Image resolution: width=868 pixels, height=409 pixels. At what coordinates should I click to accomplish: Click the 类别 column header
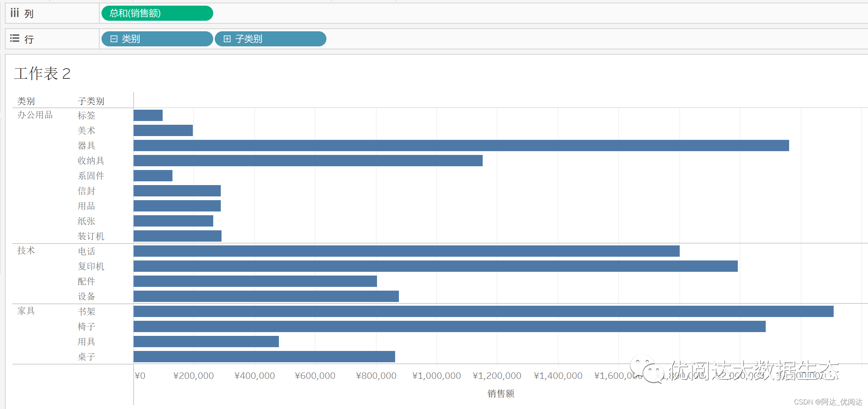[x=26, y=101]
